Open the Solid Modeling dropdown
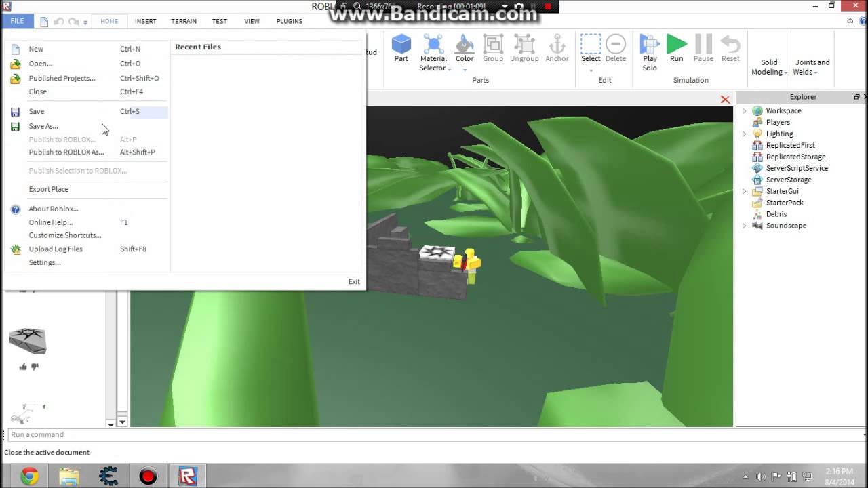868x488 pixels. coord(769,66)
